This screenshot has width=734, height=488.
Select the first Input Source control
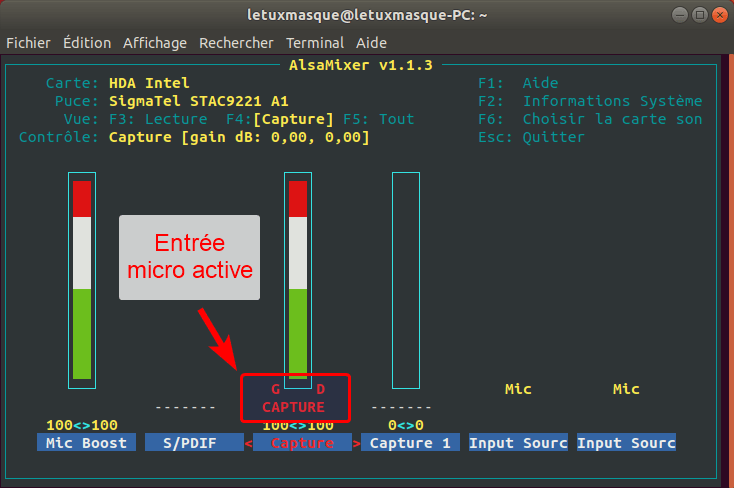click(518, 443)
